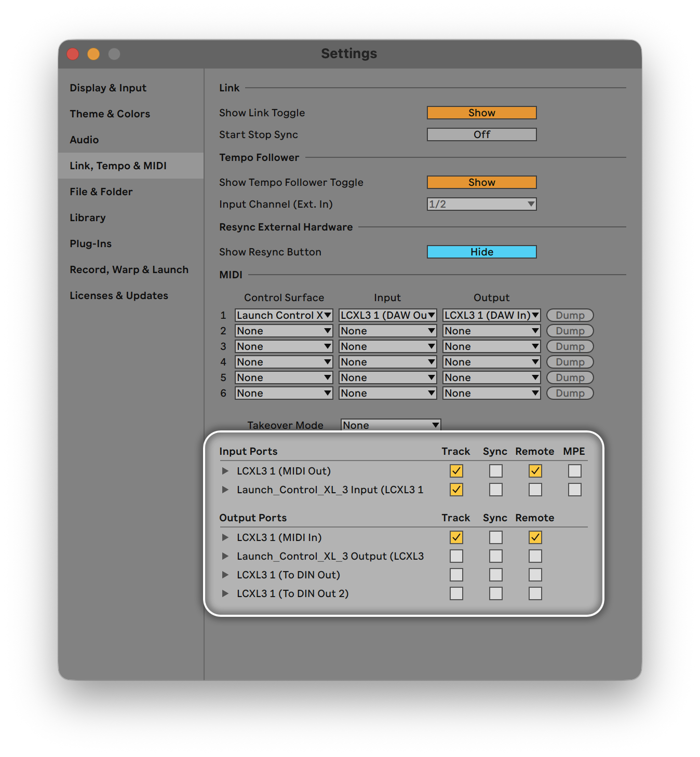Open Output dropdown in row 4
Image resolution: width=700 pixels, height=757 pixels.
tap(492, 362)
